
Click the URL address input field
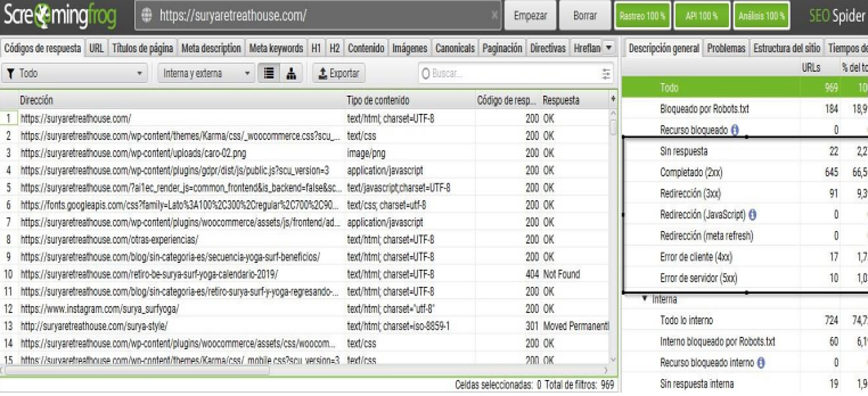[319, 16]
